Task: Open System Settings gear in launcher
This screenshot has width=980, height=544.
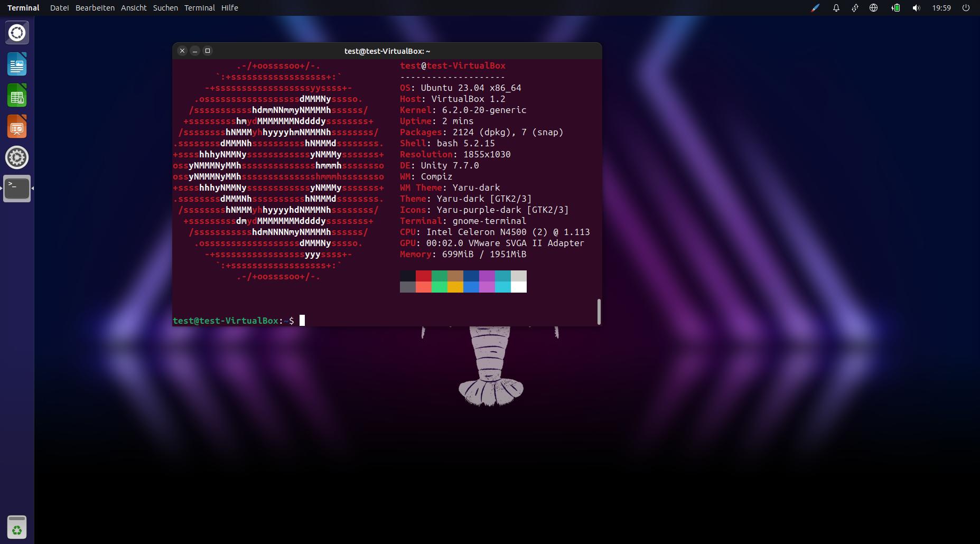Action: (17, 157)
